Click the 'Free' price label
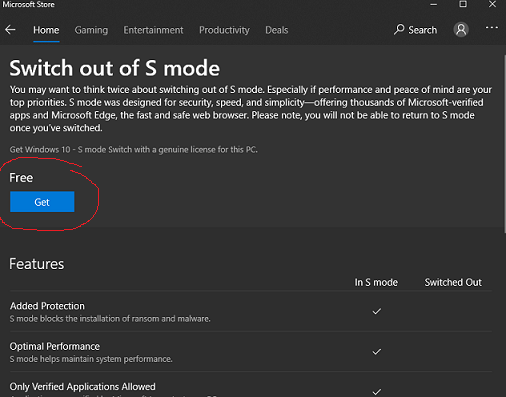 click(21, 178)
